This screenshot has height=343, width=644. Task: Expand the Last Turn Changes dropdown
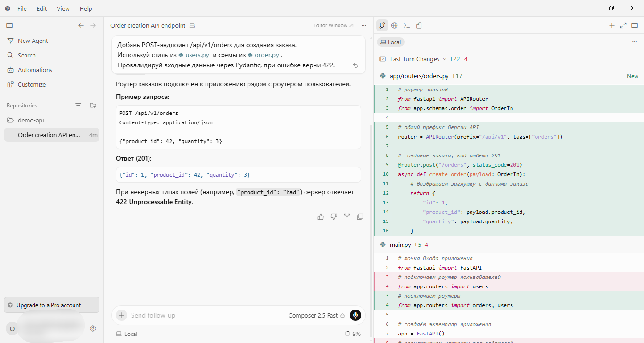pyautogui.click(x=444, y=59)
